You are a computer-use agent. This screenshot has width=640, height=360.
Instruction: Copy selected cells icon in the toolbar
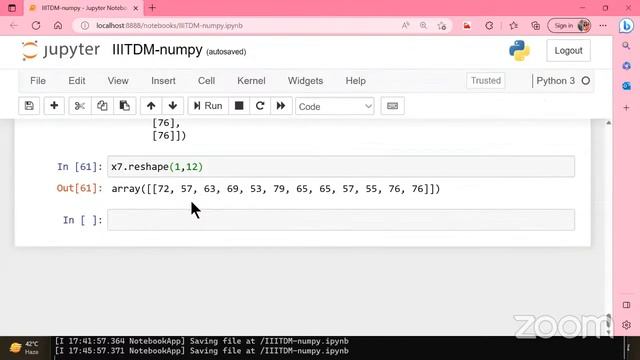[102, 106]
